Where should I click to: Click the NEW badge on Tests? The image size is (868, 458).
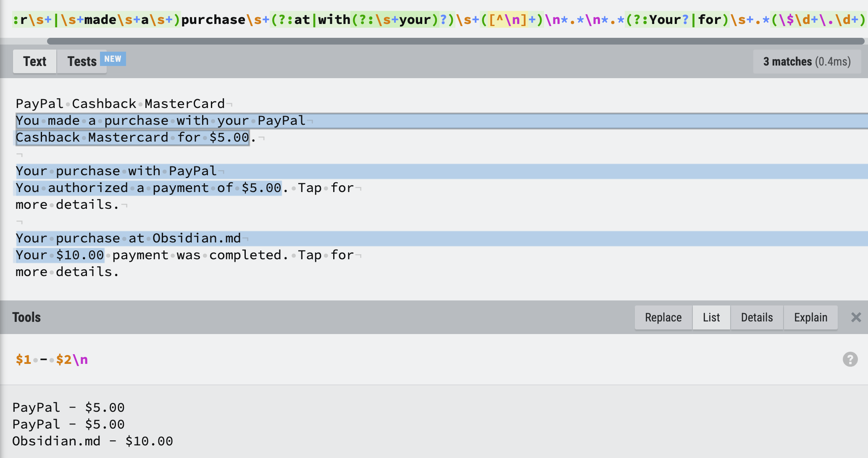click(113, 59)
